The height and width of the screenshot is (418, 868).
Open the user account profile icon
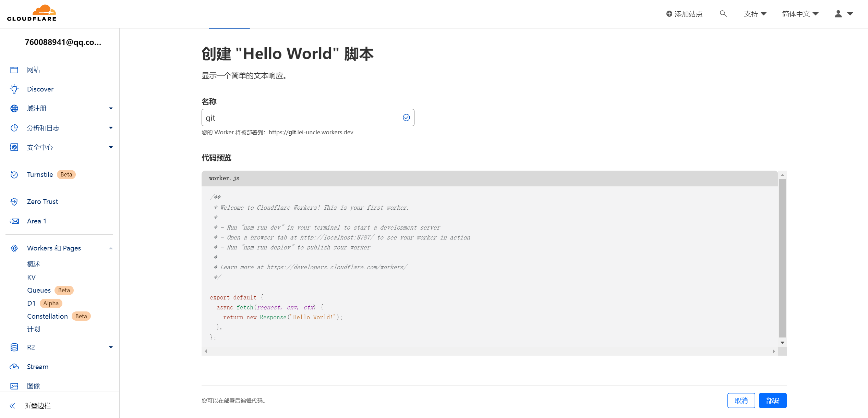click(838, 14)
